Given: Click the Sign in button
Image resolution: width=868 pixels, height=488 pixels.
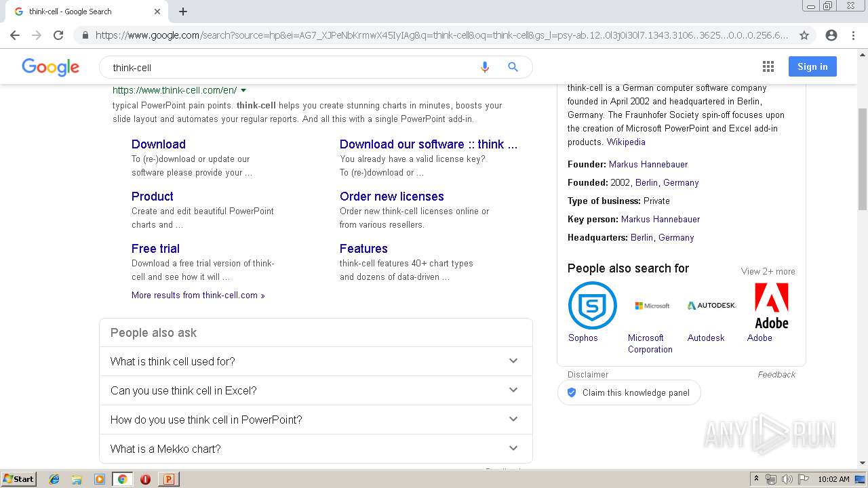Looking at the screenshot, I should pyautogui.click(x=812, y=66).
